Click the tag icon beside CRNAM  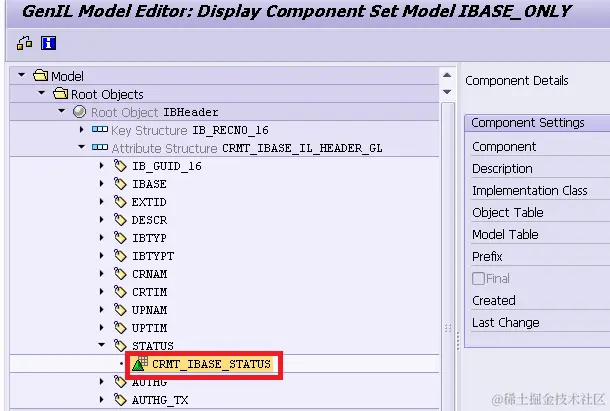[120, 274]
